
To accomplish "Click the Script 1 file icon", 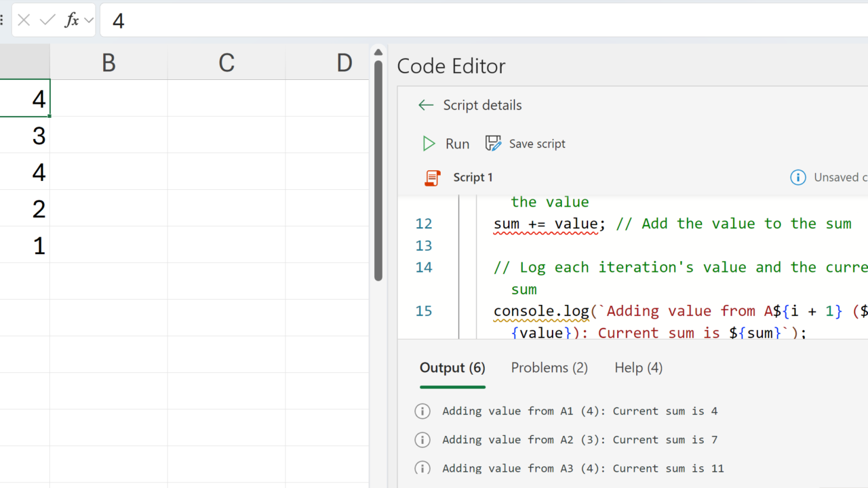I will (x=432, y=178).
